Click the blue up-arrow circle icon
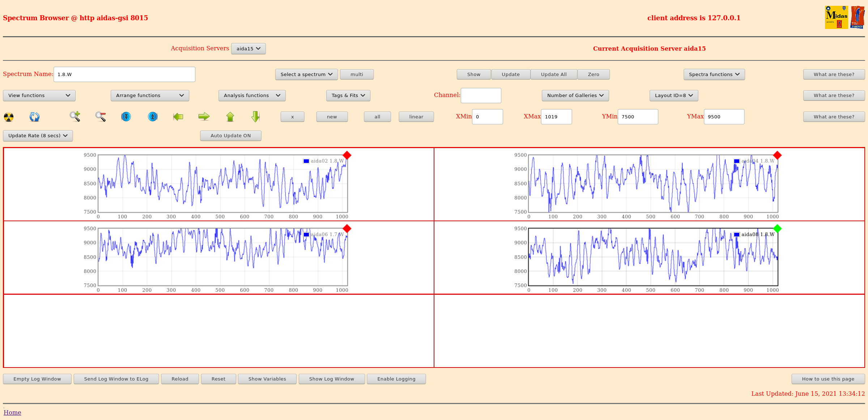 tap(153, 117)
